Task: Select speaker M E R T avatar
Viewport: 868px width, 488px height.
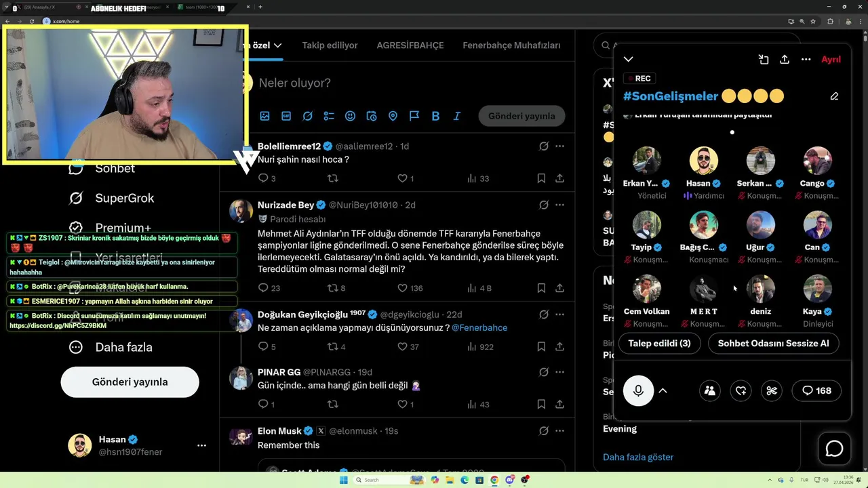Action: click(x=704, y=289)
